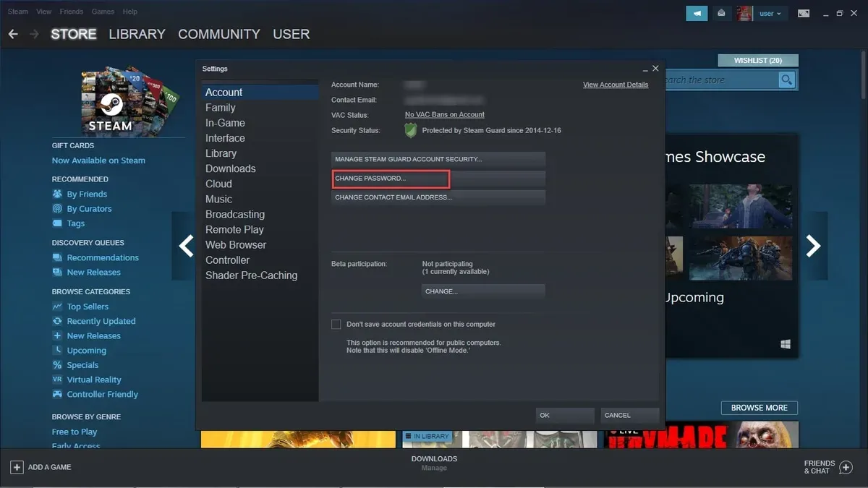Click the Add a Game plus icon

(17, 467)
